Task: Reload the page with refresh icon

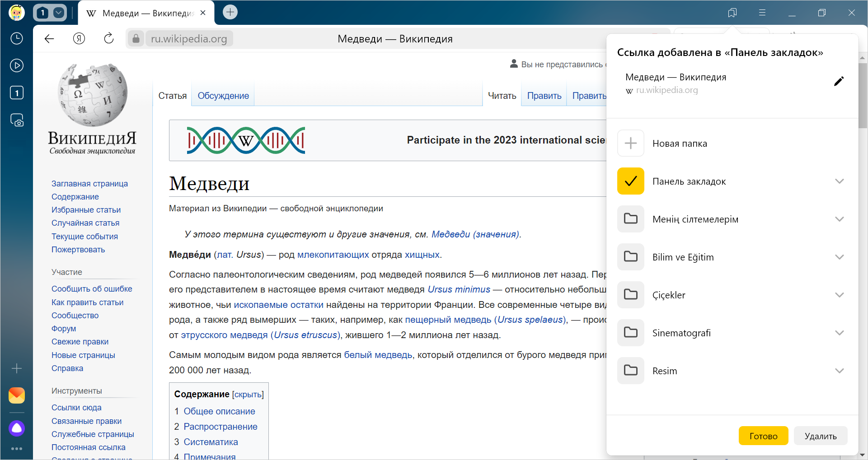Action: coord(109,39)
